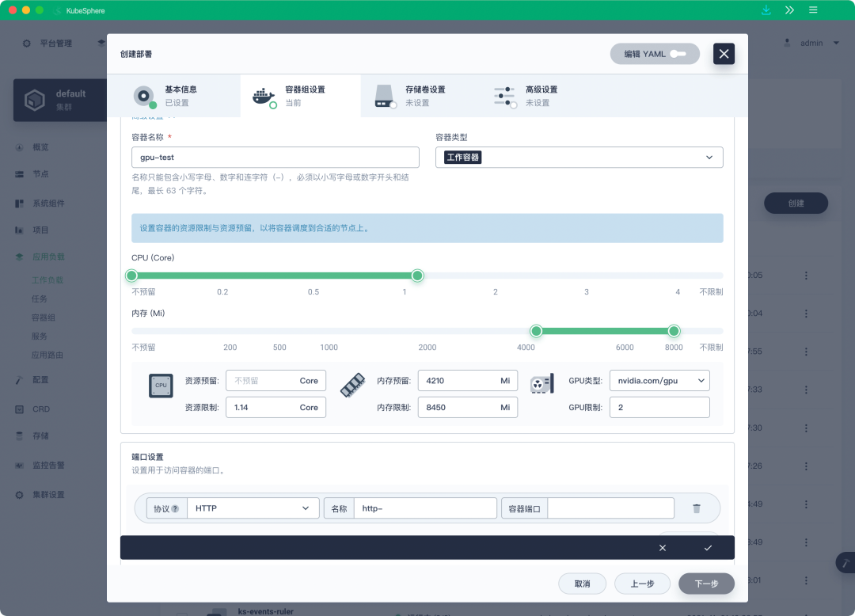
Task: Open the protocol HTTP dropdown
Action: [x=253, y=508]
